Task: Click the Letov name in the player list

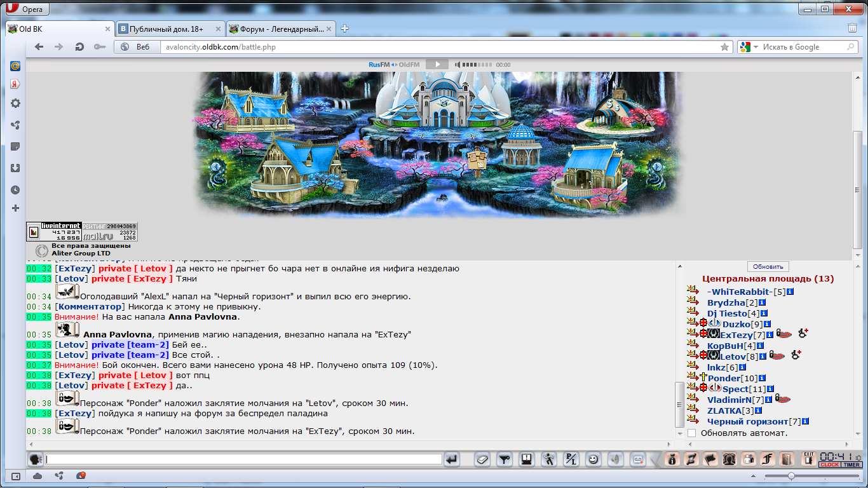Action: coord(734,356)
